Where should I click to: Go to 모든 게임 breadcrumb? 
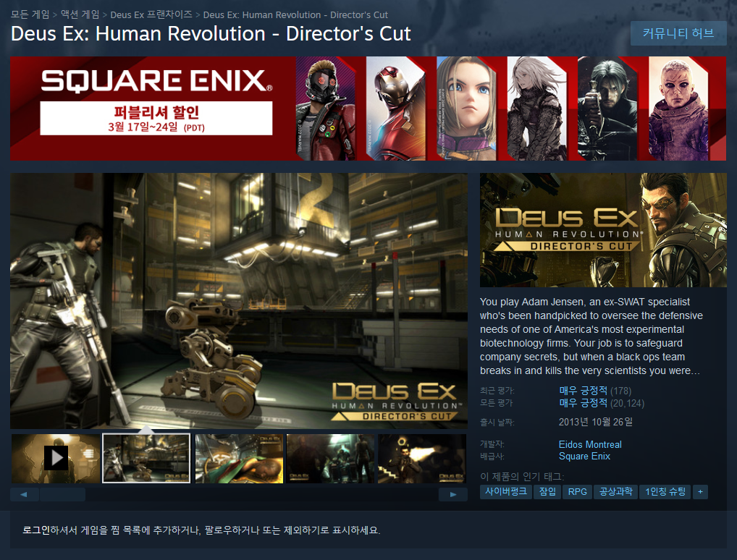click(30, 14)
